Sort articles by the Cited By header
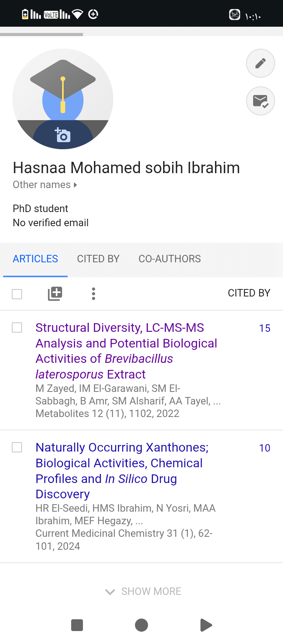This screenshot has height=644, width=283. (249, 293)
